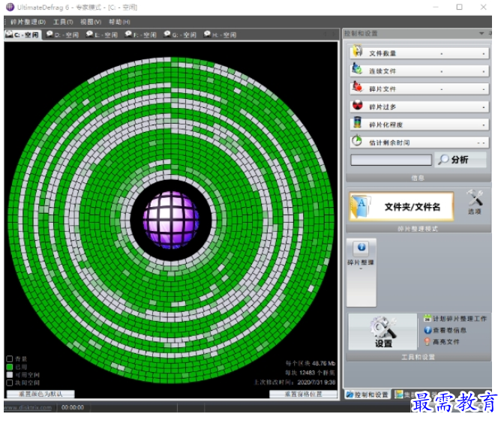Image resolution: width=504 pixels, height=426 pixels.
Task: Click the 文件数量 file count icon
Action: [x=357, y=52]
